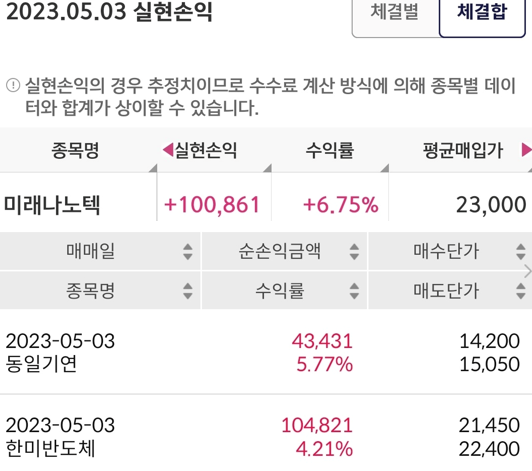Viewport: 532px width, 471px height.
Task: Click the sort arrows next to lower 수익률
Action: click(354, 291)
